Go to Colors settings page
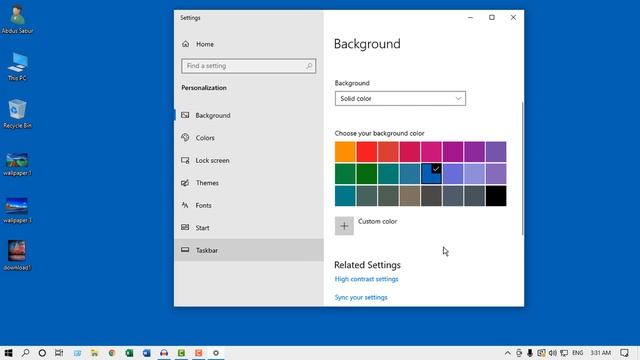Screen dimensions: 640x360 (x=249, y=138)
